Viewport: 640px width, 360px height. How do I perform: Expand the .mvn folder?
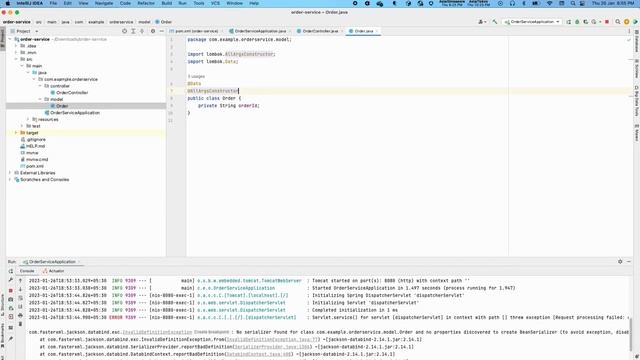click(16, 52)
